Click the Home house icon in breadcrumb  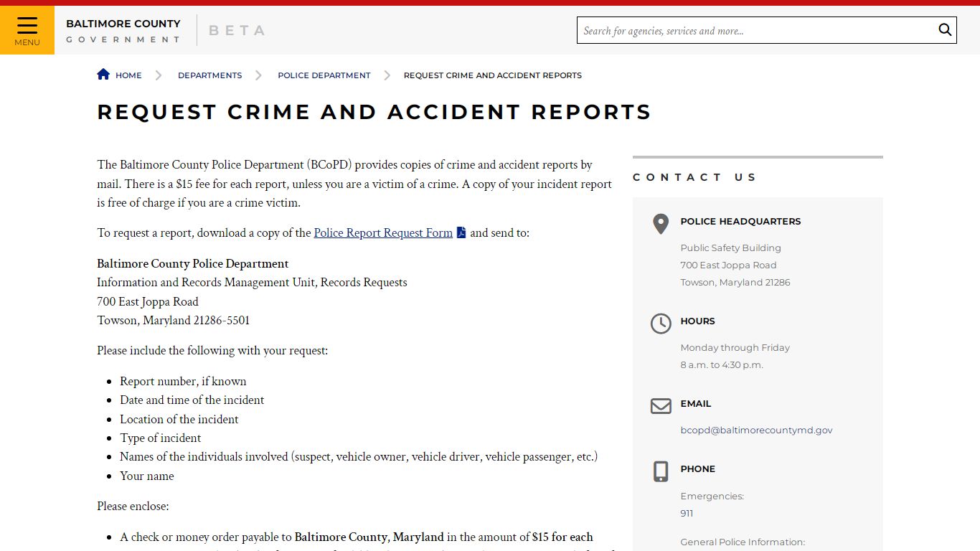pyautogui.click(x=103, y=74)
